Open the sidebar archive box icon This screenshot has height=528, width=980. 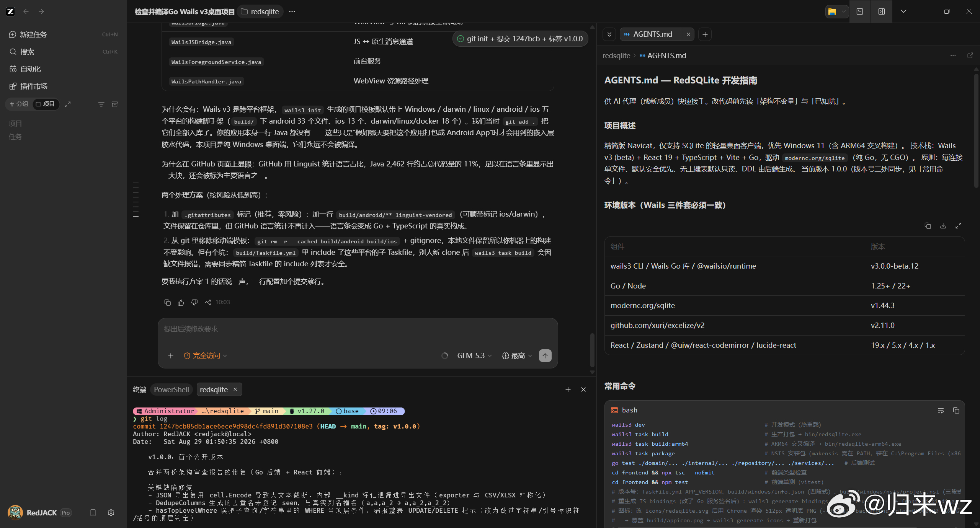(114, 104)
